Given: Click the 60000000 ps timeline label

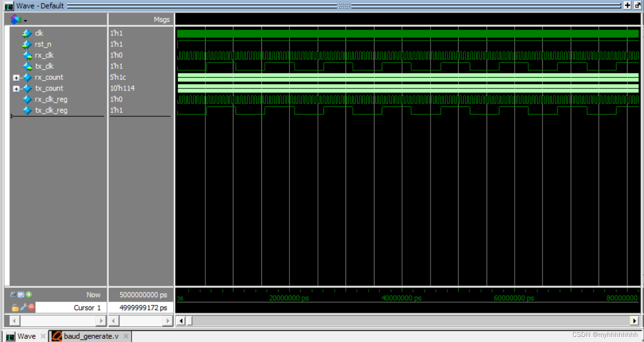Looking at the screenshot, I should point(514,298).
